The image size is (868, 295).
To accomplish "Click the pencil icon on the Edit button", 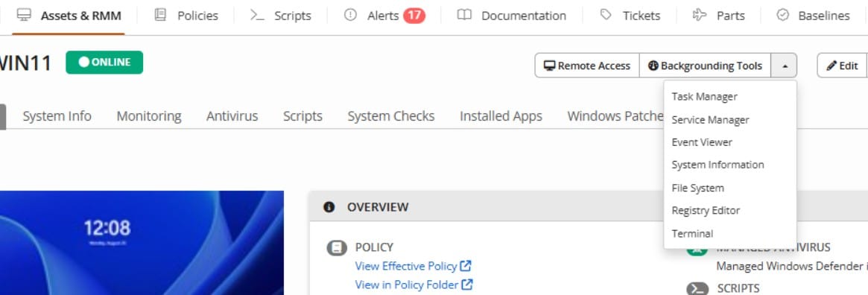I will [x=831, y=66].
